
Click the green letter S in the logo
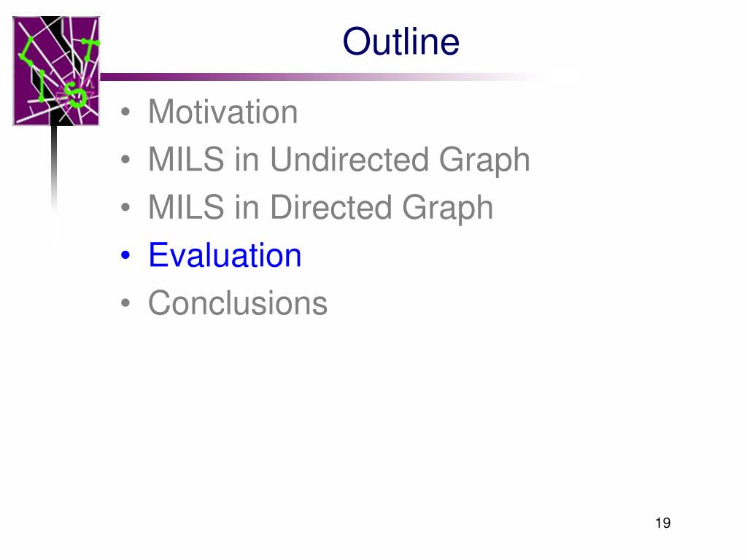pos(76,94)
